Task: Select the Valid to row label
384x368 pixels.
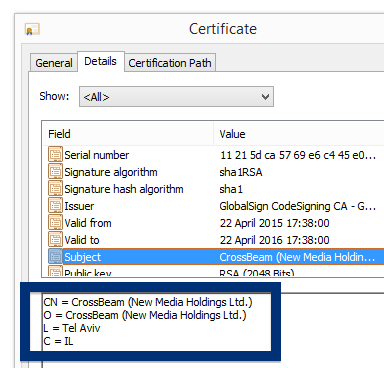Action: click(82, 240)
